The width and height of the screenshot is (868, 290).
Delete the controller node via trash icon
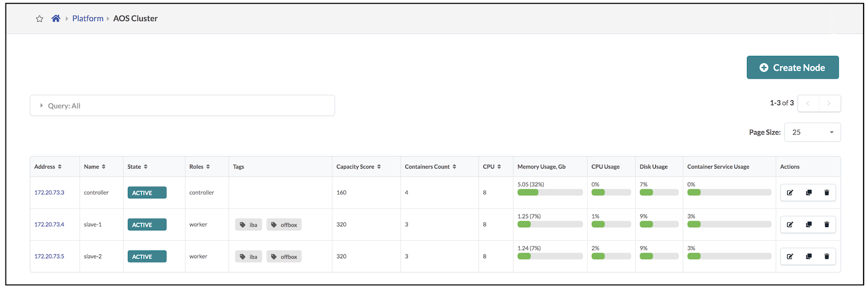pos(827,192)
